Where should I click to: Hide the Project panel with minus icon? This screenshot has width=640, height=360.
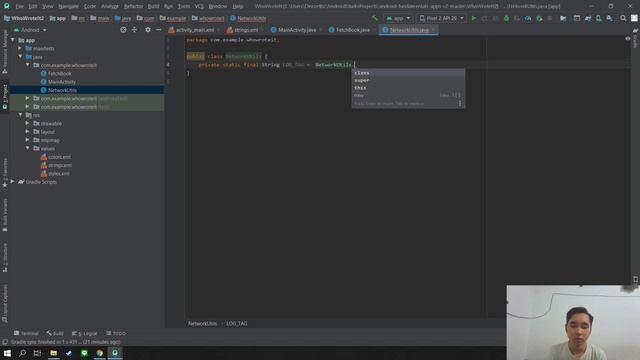pyautogui.click(x=158, y=30)
